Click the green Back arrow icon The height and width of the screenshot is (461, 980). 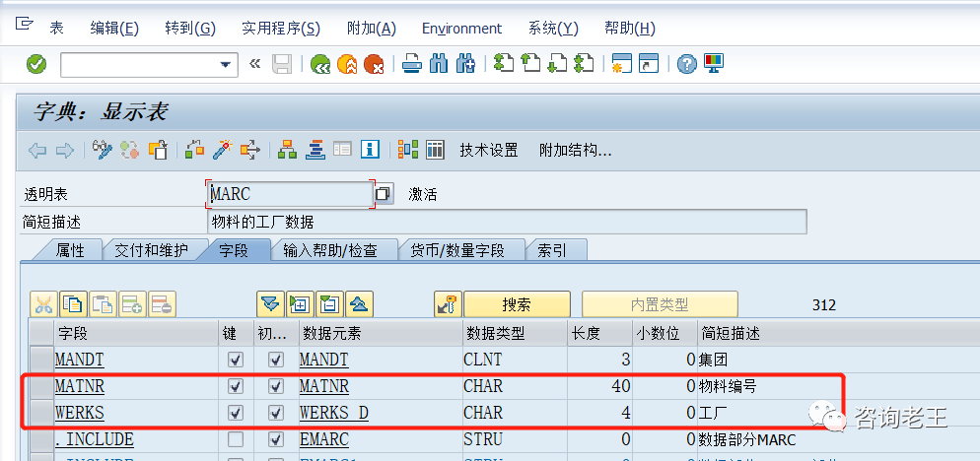[320, 65]
